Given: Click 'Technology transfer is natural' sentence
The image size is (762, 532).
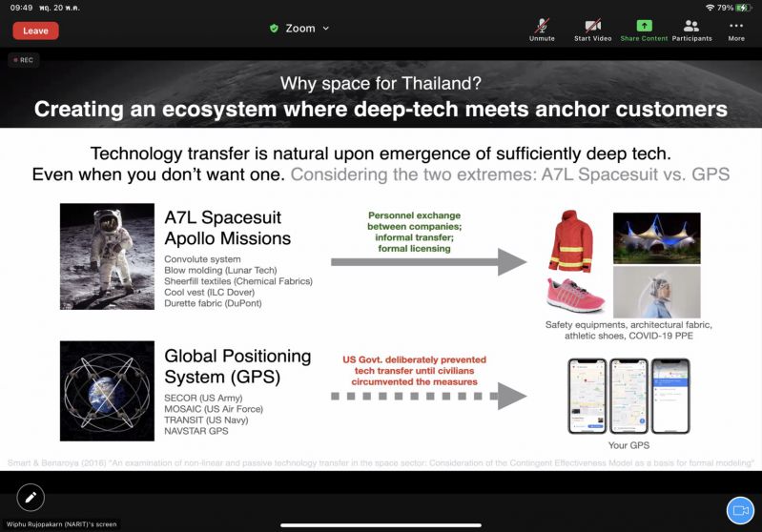Looking at the screenshot, I should click(381, 153).
